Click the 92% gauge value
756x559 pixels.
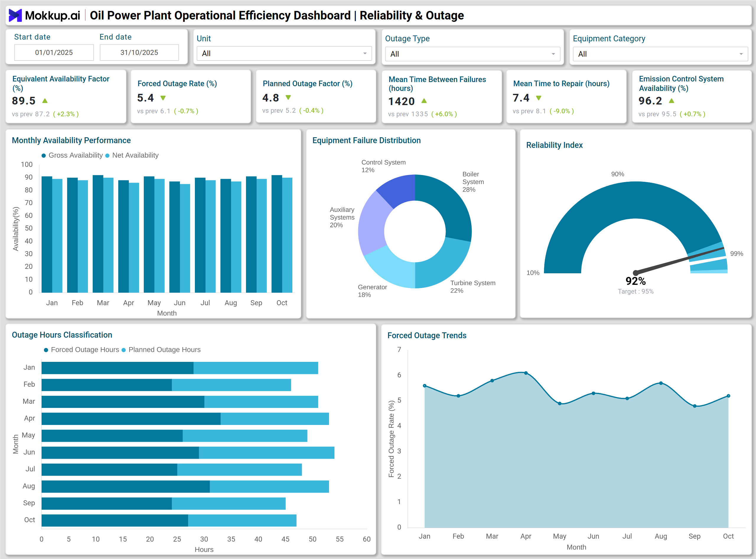(x=636, y=281)
